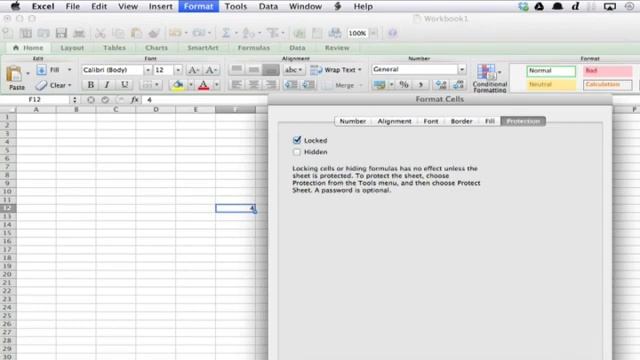
Task: Apply the Calculation cell style
Action: [608, 85]
